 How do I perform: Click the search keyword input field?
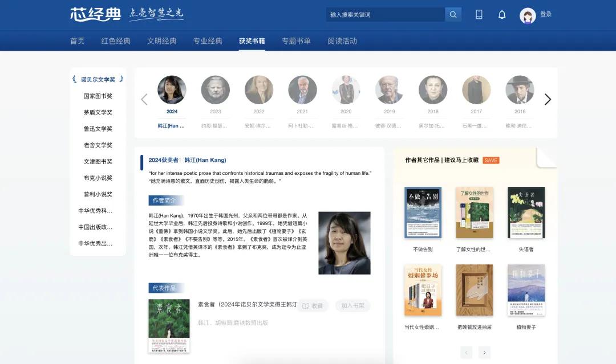pyautogui.click(x=386, y=15)
